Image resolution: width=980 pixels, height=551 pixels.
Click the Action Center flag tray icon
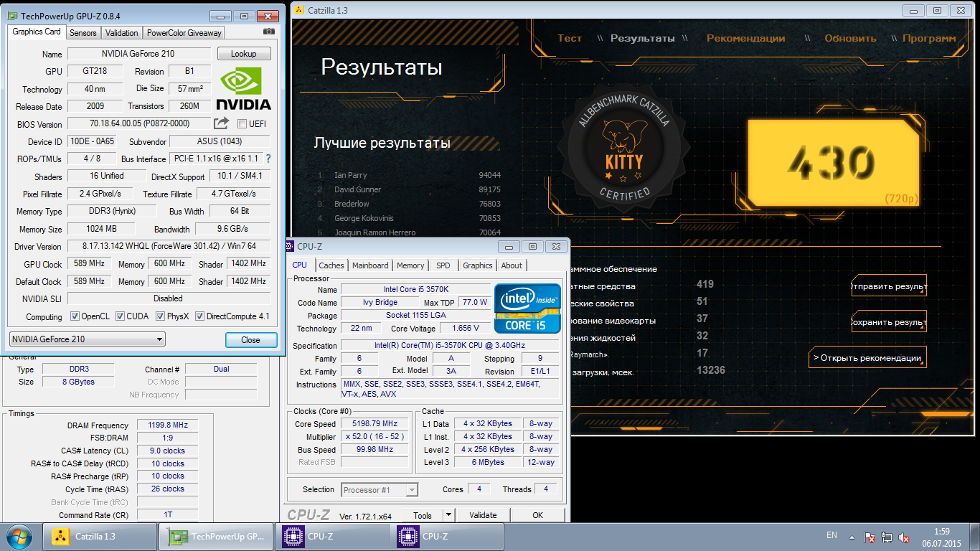pyautogui.click(x=869, y=537)
